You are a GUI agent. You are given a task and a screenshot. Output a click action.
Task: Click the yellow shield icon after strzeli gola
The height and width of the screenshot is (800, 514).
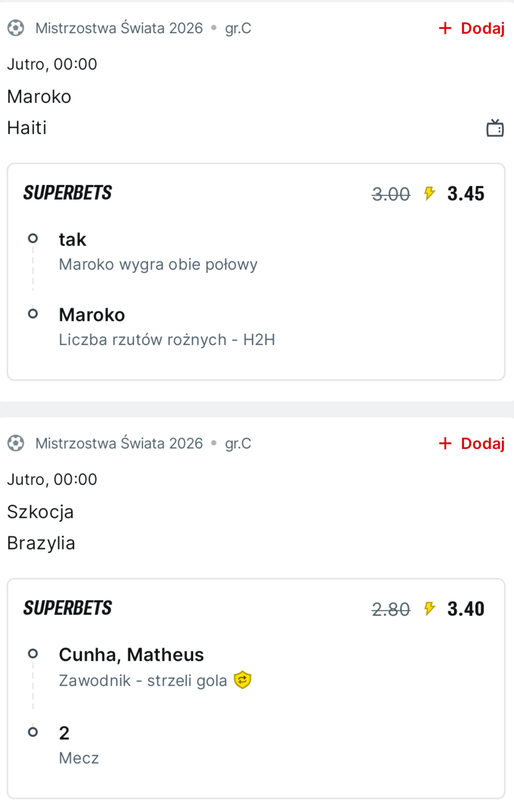point(242,680)
